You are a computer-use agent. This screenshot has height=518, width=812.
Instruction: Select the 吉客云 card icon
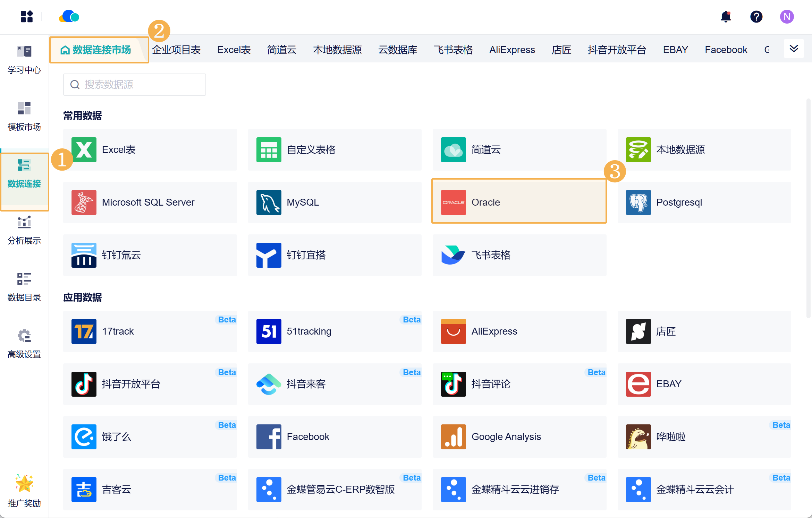point(84,490)
